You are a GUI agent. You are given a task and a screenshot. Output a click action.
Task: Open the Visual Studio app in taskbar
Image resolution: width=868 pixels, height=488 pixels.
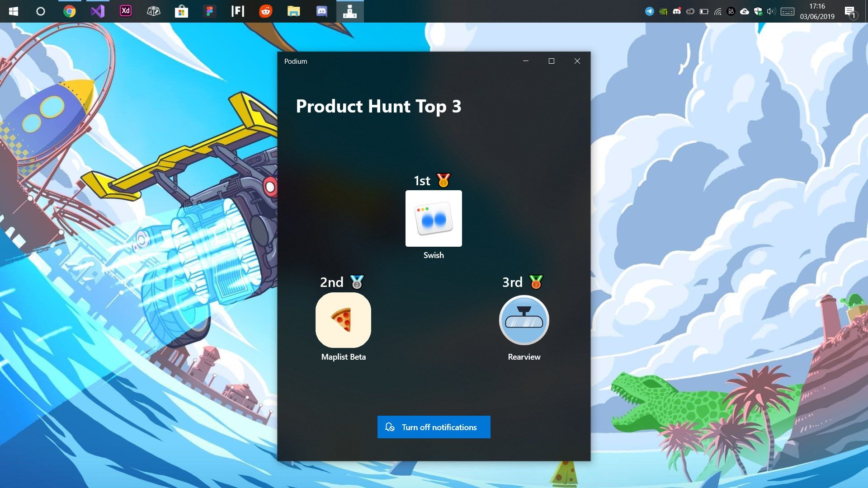point(97,11)
